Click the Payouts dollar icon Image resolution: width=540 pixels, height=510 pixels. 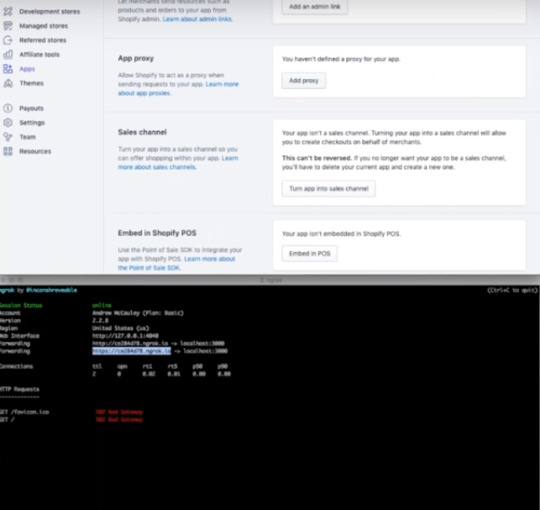coord(8,108)
